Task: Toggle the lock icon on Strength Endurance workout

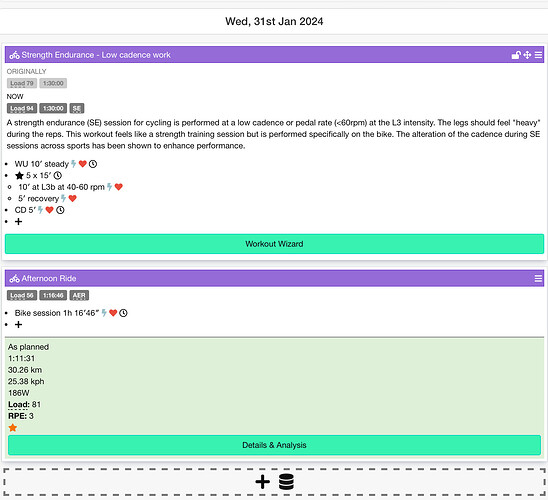Action: pyautogui.click(x=516, y=55)
